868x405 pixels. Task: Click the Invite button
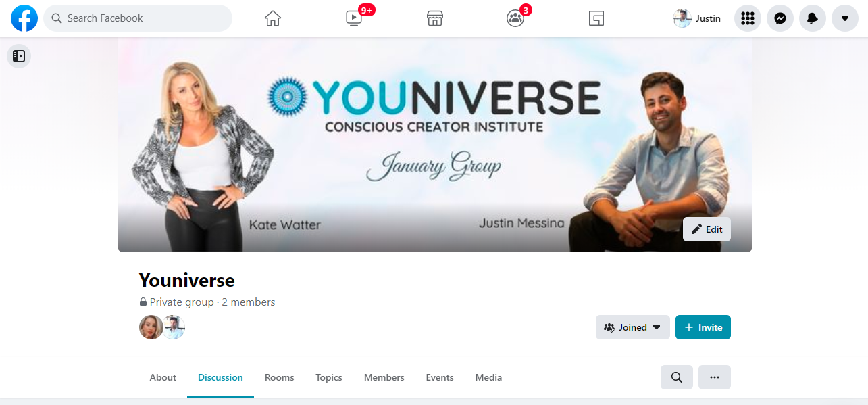click(x=703, y=327)
